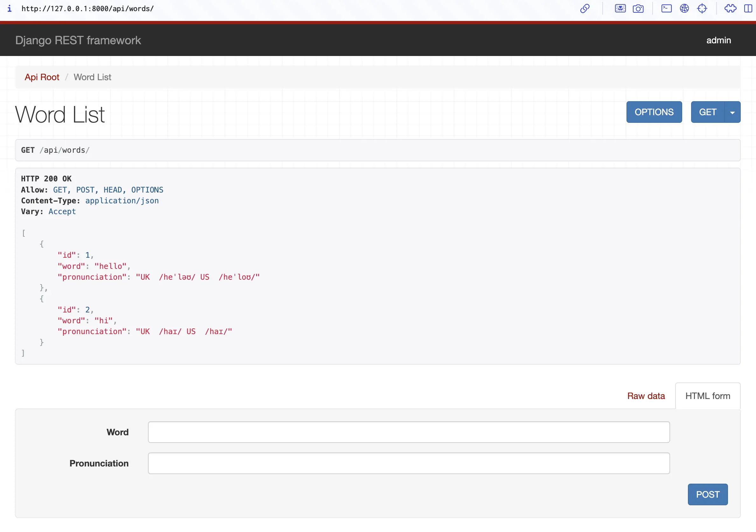Click the globe network icon
Screen dimensions: 756x532
[684, 9]
